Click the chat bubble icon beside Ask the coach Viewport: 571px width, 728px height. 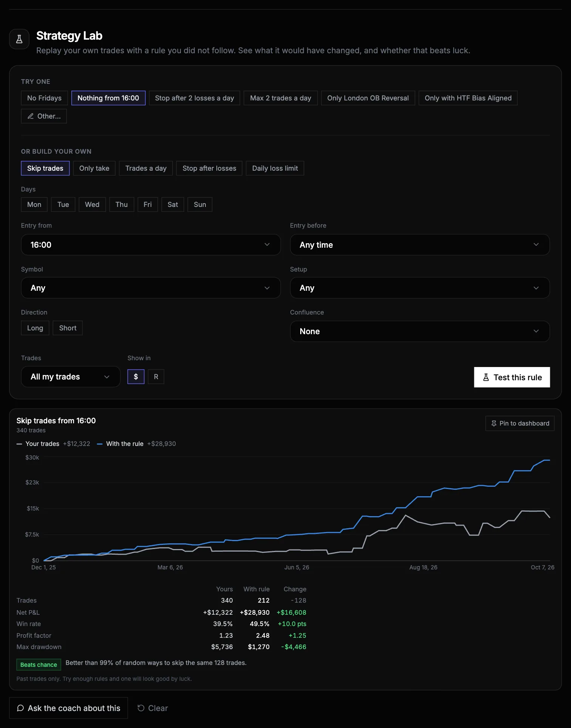(20, 708)
